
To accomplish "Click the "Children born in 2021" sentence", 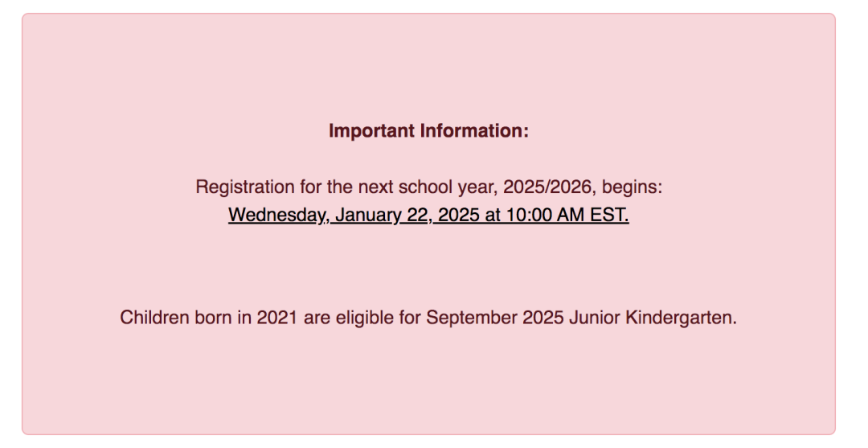I will click(x=428, y=318).
